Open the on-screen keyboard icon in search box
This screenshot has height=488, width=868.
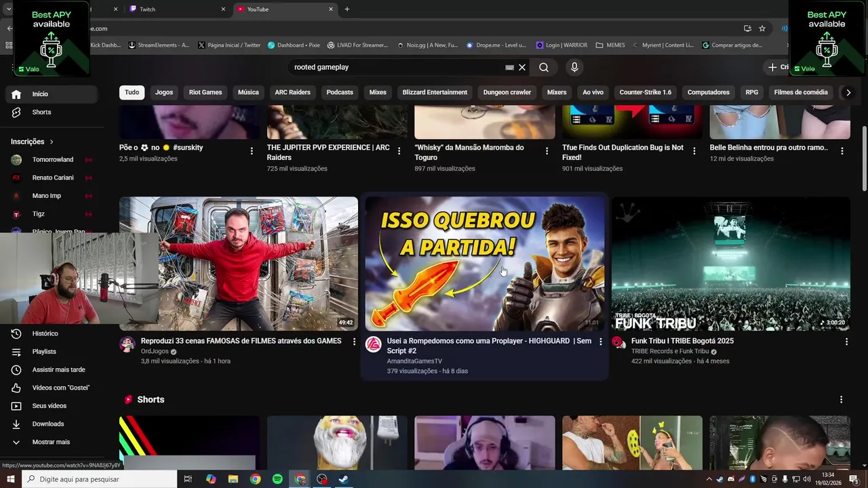[x=509, y=67]
